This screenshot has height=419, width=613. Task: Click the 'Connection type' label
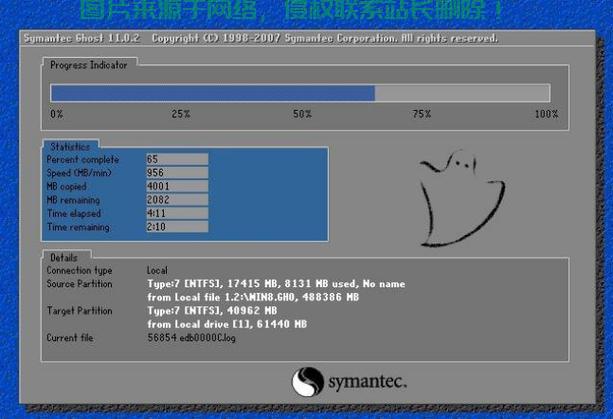click(79, 270)
